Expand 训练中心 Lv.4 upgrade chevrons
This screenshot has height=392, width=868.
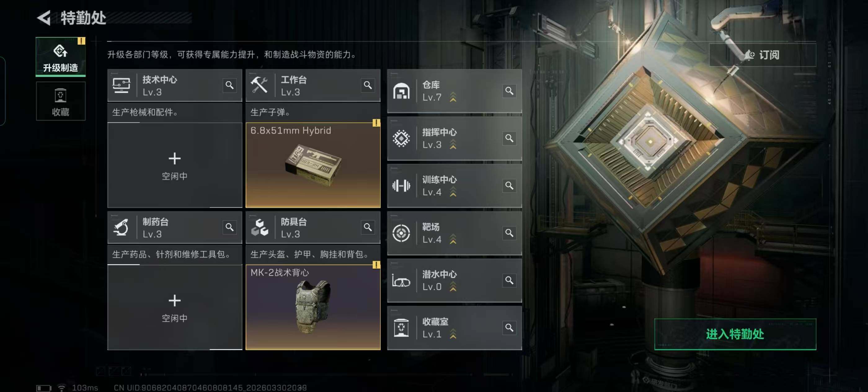click(453, 192)
